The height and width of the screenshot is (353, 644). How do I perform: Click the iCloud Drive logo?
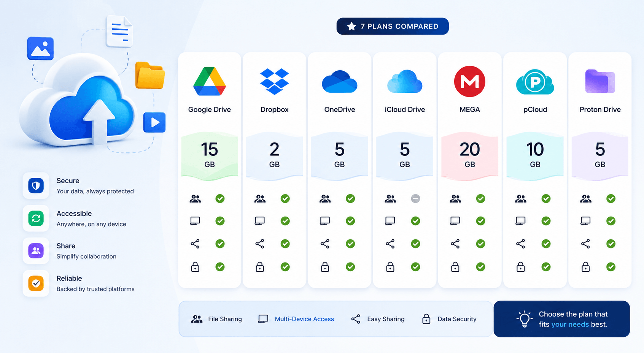click(x=405, y=81)
